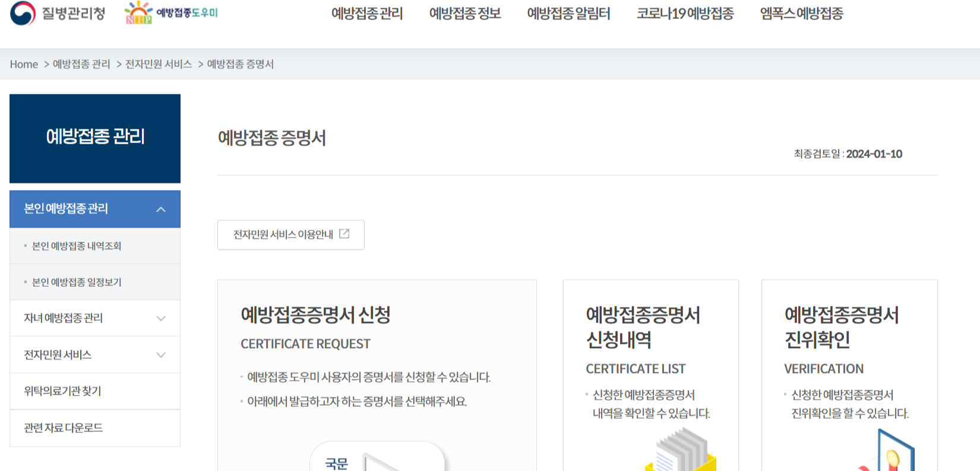This screenshot has height=471, width=980.
Task: Open 관련 자료 다운로드 in the sidebar
Action: click(95, 428)
